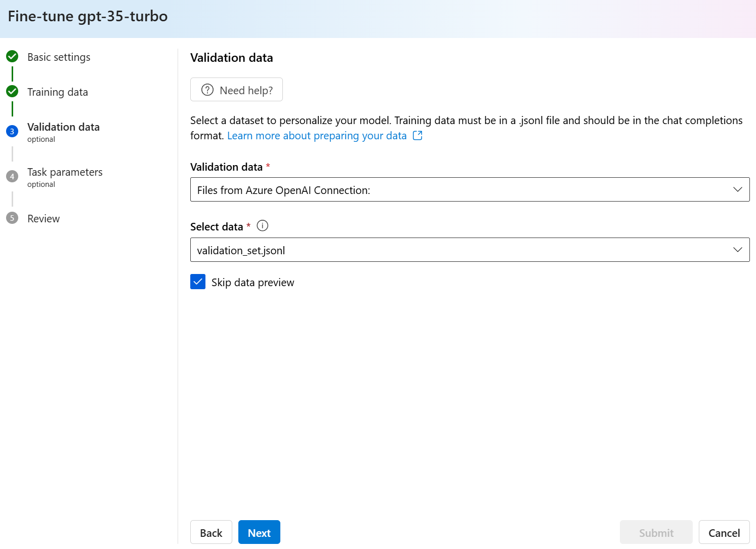Go to Basic settings step
Screen dimensions: 756x549
pyautogui.click(x=59, y=57)
